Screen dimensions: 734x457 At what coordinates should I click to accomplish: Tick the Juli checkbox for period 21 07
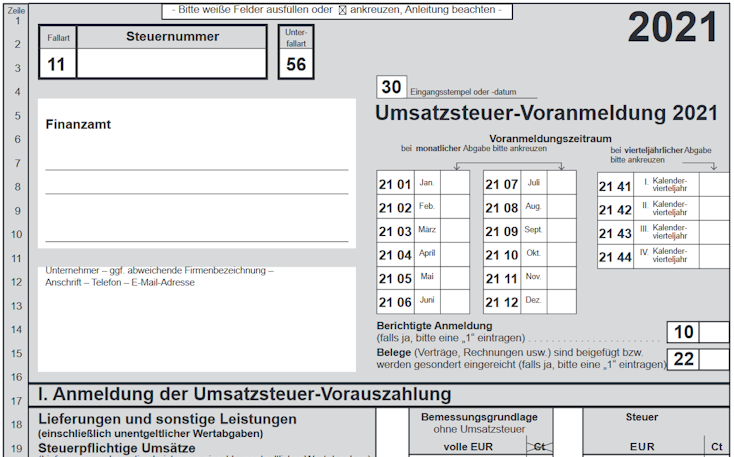pos(562,183)
